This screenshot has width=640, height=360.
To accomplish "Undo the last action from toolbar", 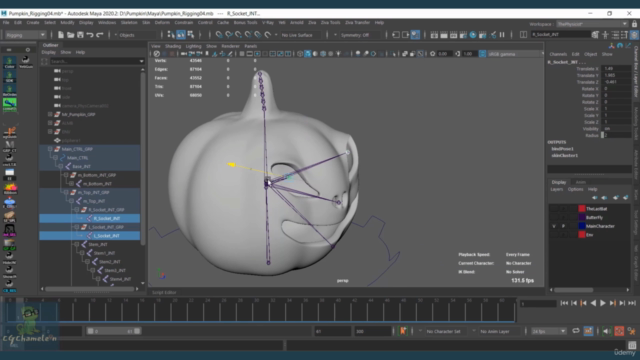I will (90, 35).
